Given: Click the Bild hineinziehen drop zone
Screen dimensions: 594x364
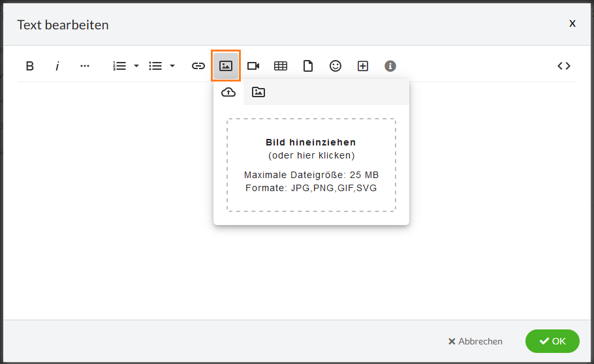Looking at the screenshot, I should click(311, 165).
